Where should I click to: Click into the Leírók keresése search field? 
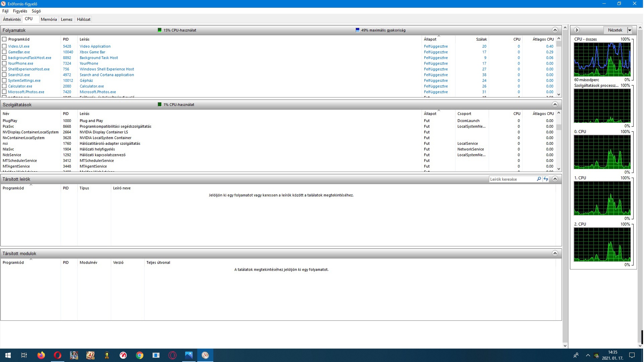(x=512, y=179)
